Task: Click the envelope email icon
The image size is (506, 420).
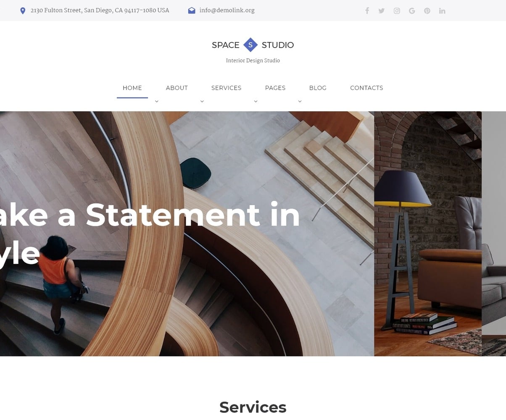Action: [x=192, y=10]
